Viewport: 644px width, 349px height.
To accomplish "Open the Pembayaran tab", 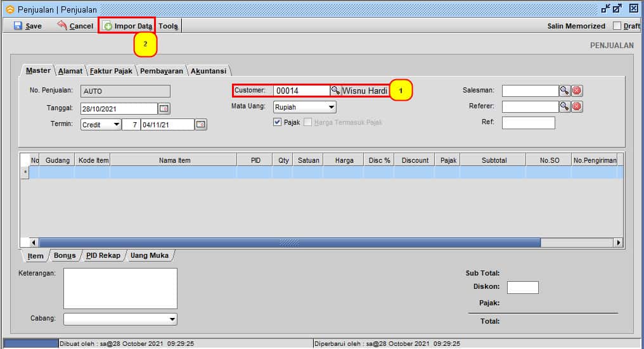I will pyautogui.click(x=162, y=71).
